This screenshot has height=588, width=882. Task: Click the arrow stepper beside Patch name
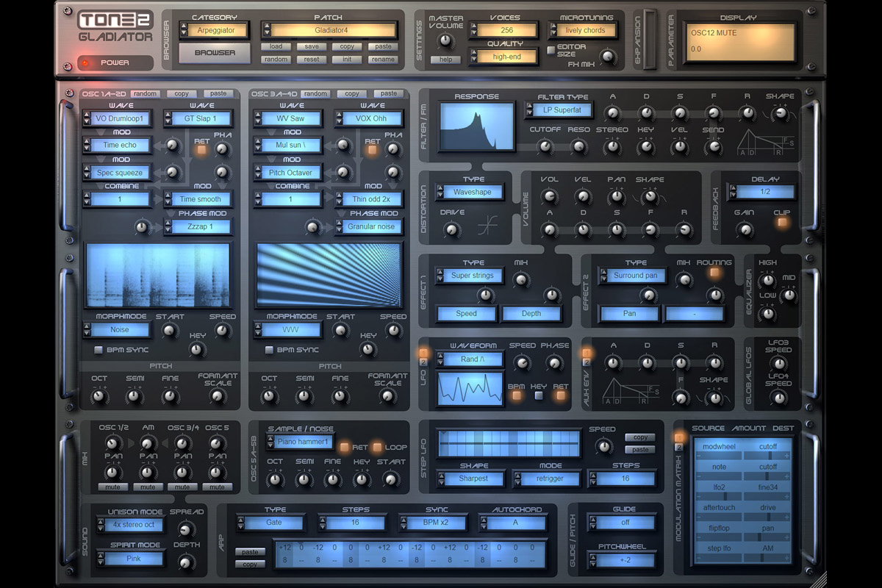pos(266,30)
